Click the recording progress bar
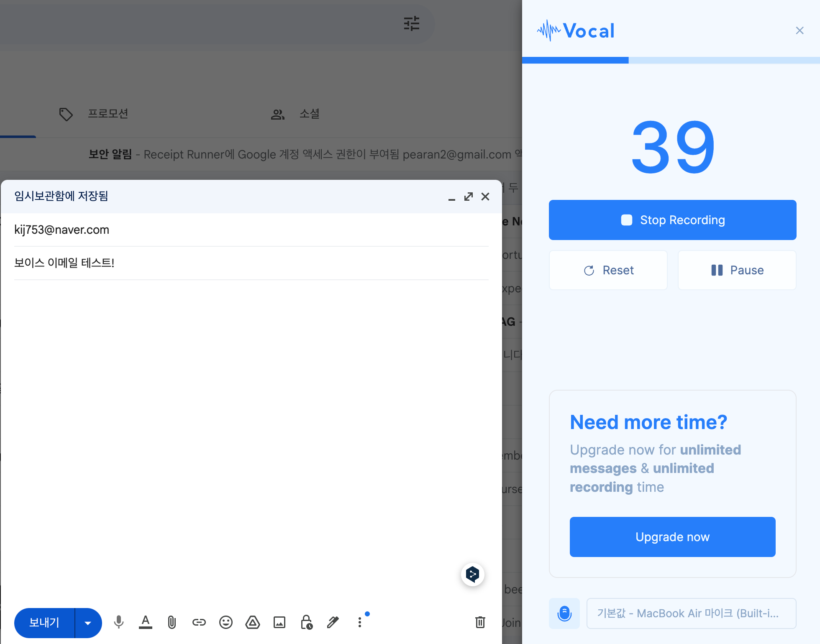The width and height of the screenshot is (820, 644). (671, 60)
